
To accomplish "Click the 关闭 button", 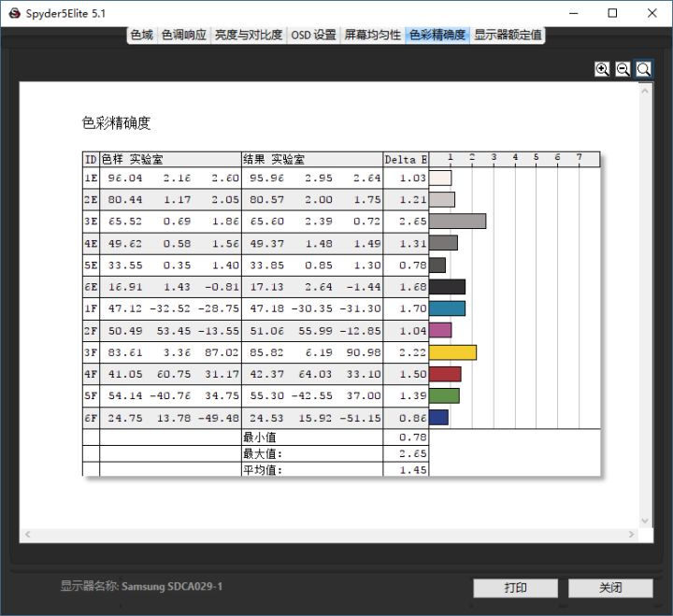I will coord(610,588).
